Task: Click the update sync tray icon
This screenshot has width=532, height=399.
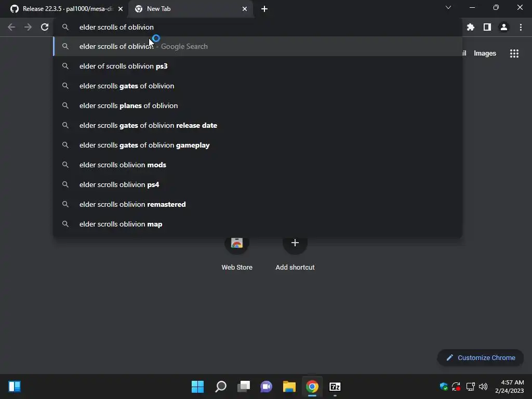Action: coord(456,387)
